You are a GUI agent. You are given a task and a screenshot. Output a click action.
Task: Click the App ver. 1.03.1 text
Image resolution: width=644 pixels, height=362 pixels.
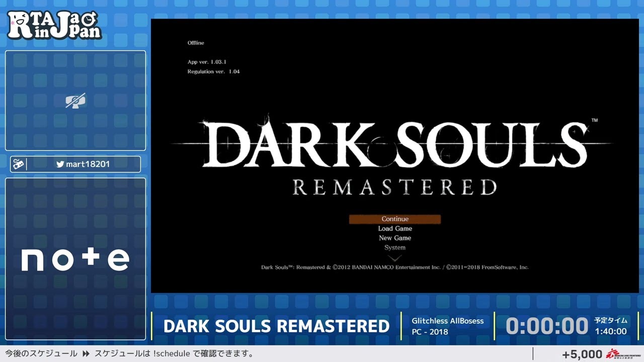207,62
